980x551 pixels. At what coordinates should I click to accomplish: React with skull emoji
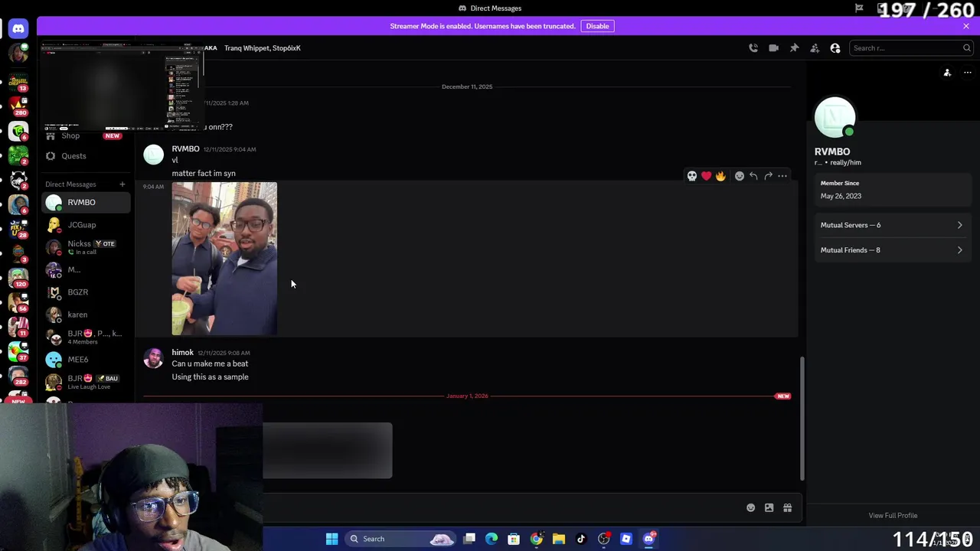pos(692,176)
